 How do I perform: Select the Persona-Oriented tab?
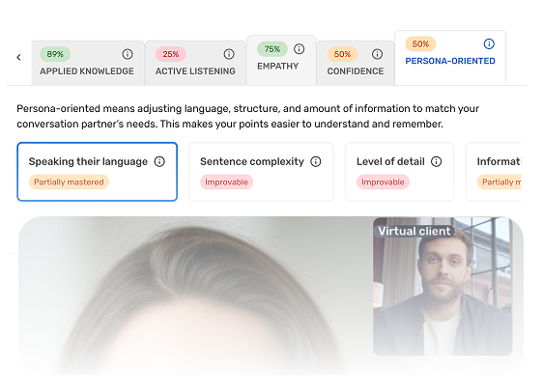[450, 58]
